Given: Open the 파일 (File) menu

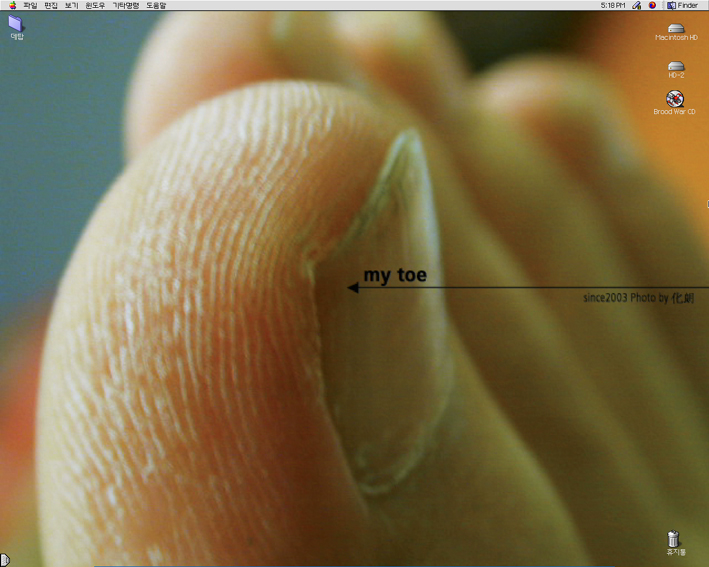Looking at the screenshot, I should (29, 5).
